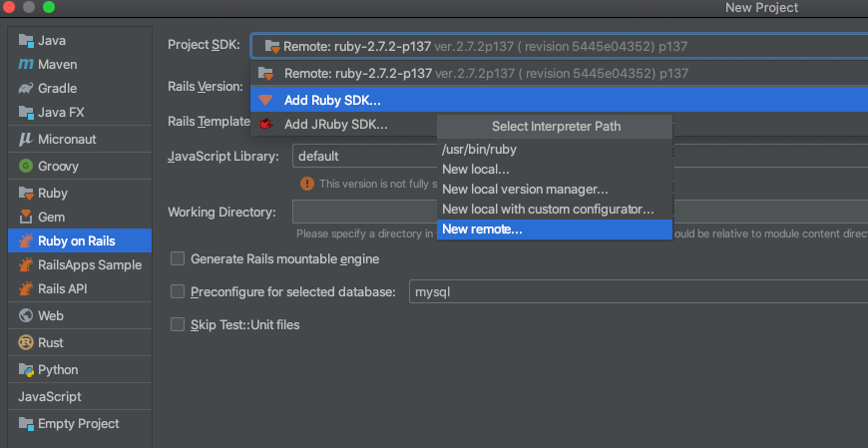Click the Ruby on Rails icon
This screenshot has width=868, height=448.
(26, 240)
